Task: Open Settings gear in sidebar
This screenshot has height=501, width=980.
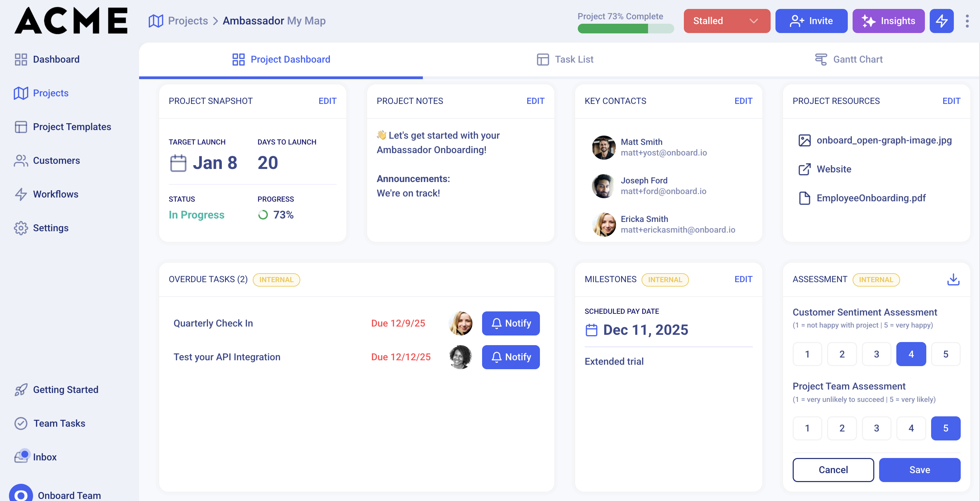Action: point(21,228)
